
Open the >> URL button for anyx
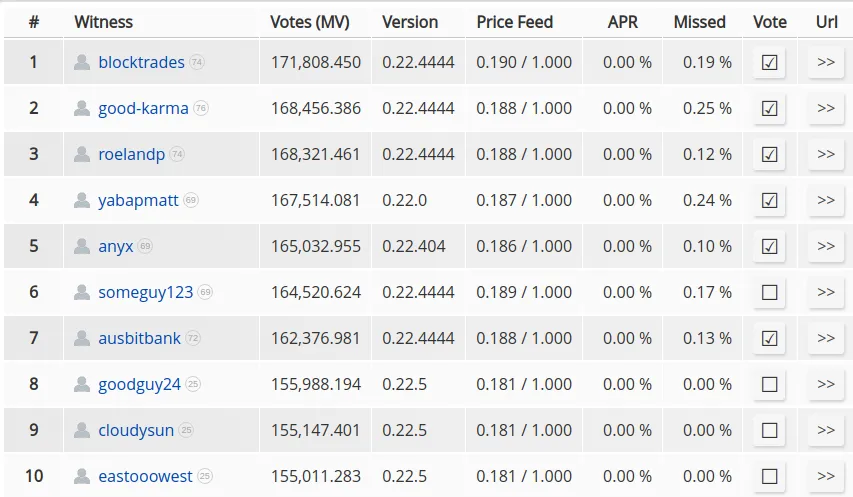[826, 246]
